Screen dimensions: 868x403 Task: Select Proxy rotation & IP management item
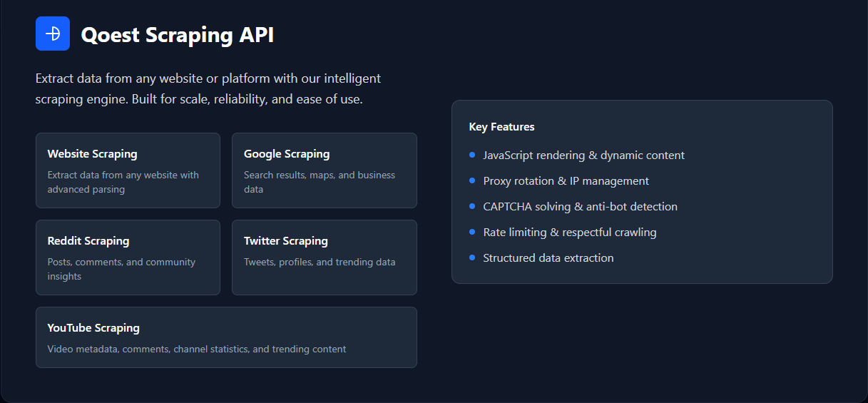click(566, 181)
